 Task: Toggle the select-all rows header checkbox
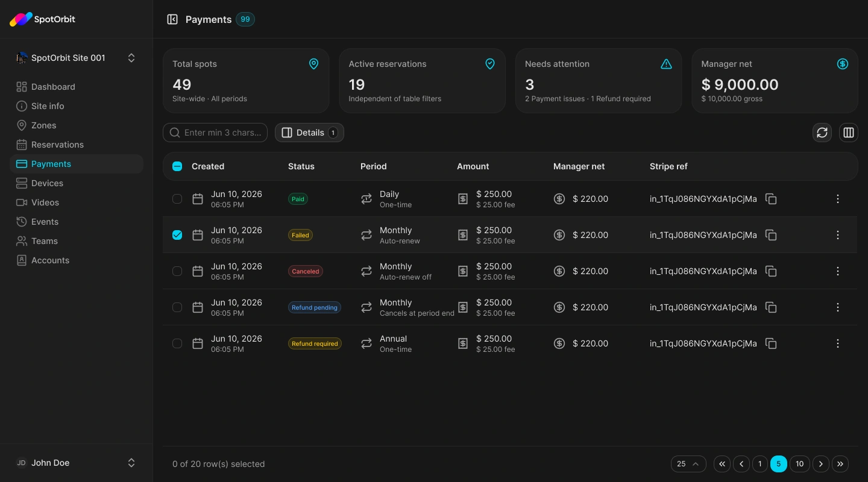pyautogui.click(x=177, y=166)
